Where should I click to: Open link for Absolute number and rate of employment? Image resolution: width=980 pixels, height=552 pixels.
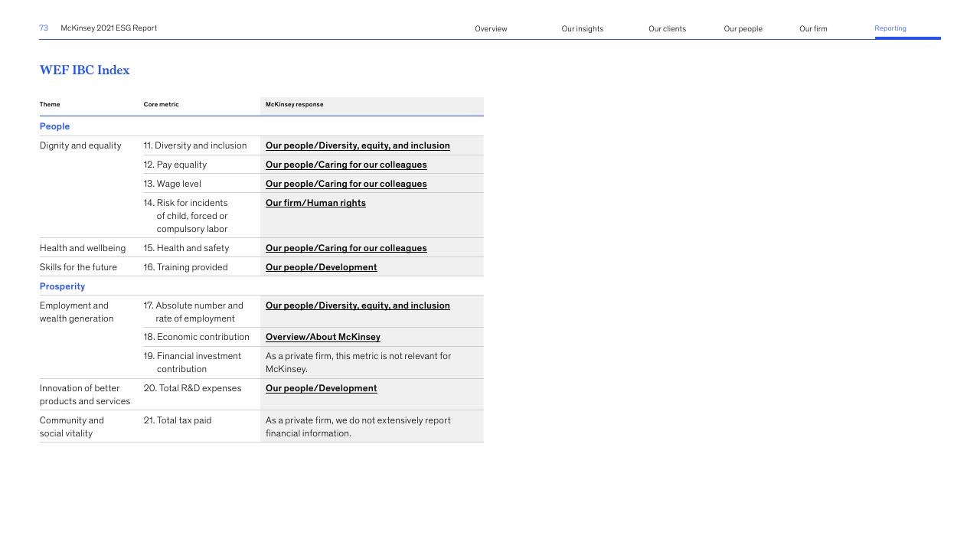[358, 305]
